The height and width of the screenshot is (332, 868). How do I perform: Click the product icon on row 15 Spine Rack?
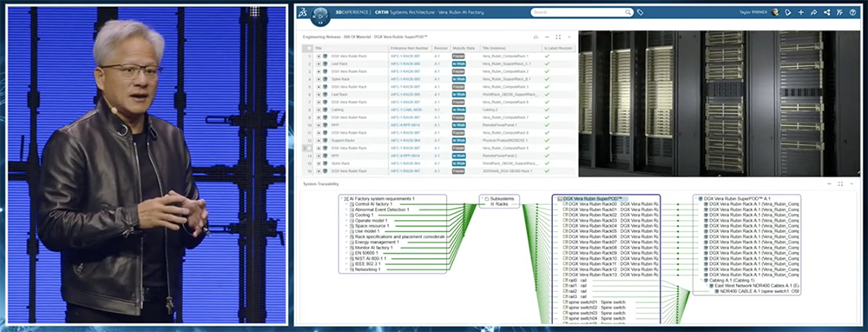[325, 163]
